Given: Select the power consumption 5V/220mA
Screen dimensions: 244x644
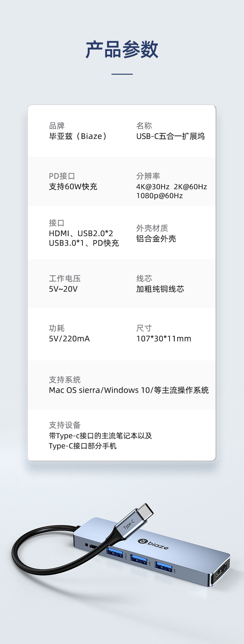Looking at the screenshot, I should coord(69,339).
